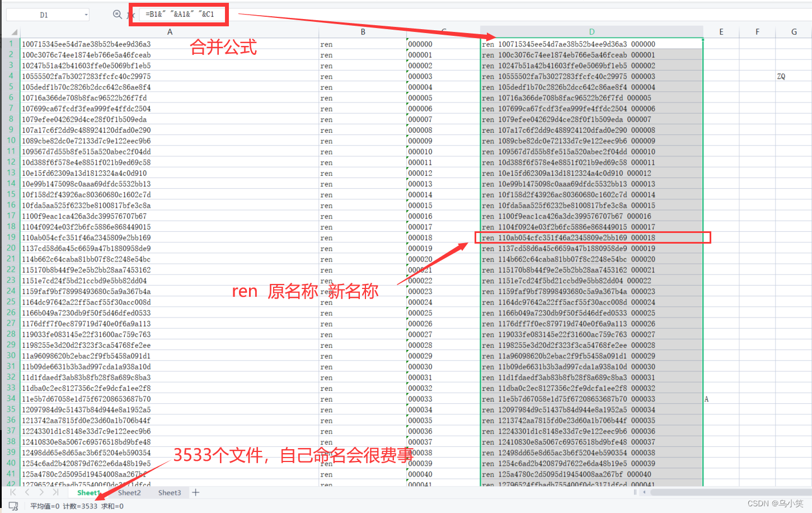Click cell C4 containing 000003
812x513 pixels.
(443, 76)
